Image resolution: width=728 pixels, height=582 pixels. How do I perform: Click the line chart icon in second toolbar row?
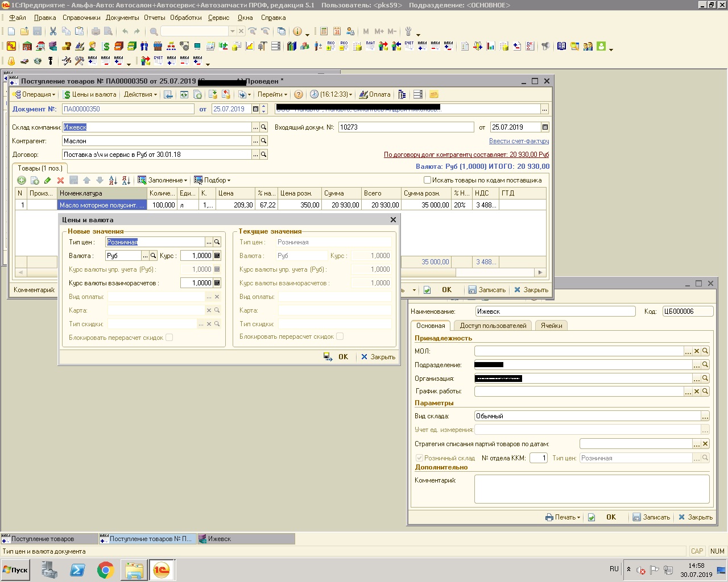(x=249, y=46)
